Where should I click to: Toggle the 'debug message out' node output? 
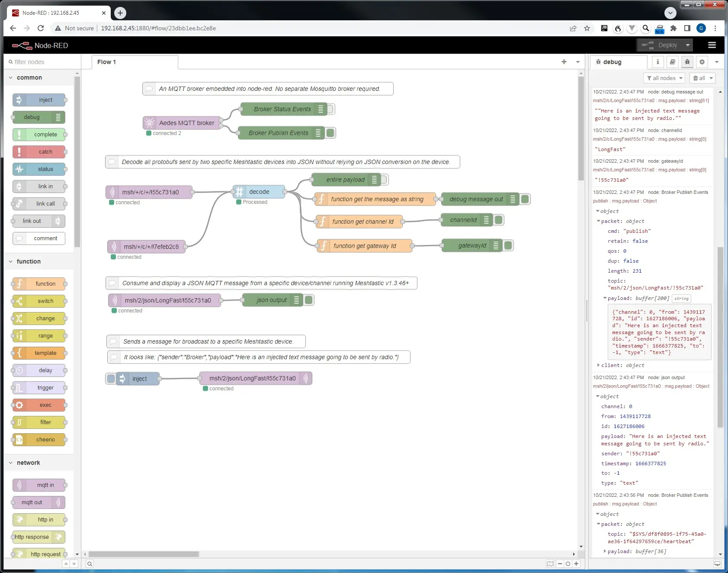point(525,199)
